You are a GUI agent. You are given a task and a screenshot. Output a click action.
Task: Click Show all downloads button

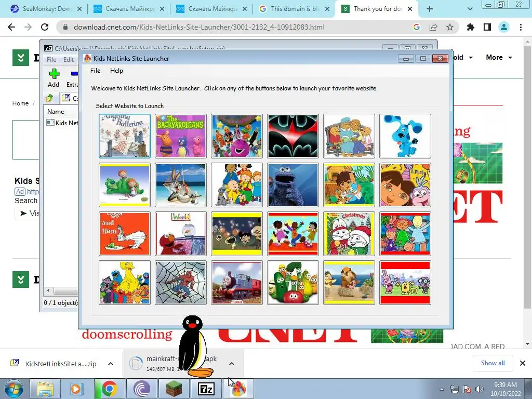[493, 363]
